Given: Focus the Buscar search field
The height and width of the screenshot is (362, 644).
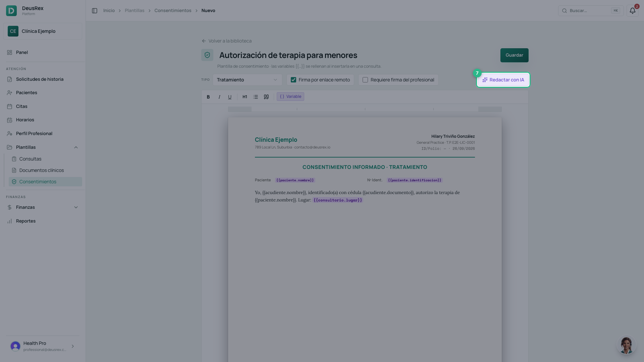Looking at the screenshot, I should [x=591, y=11].
